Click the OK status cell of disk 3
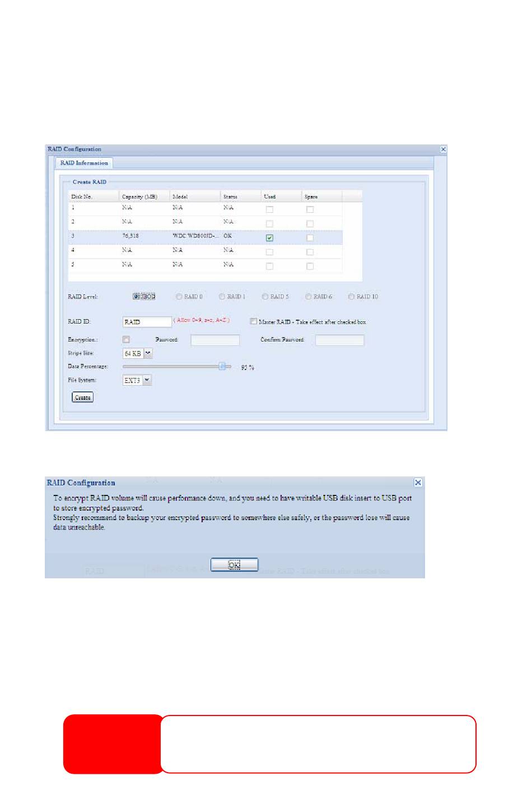This screenshot has height=795, width=532. 227,236
